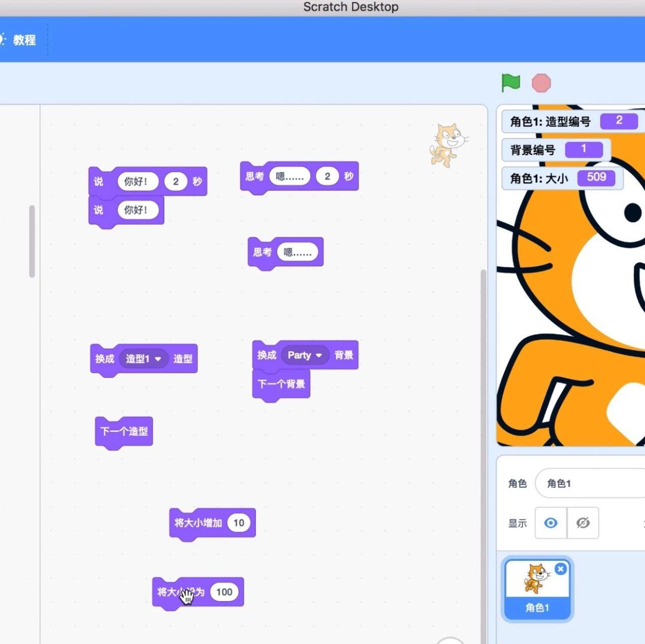
Task: Click the 角色1: 造型编号 stage monitor
Action: point(573,121)
